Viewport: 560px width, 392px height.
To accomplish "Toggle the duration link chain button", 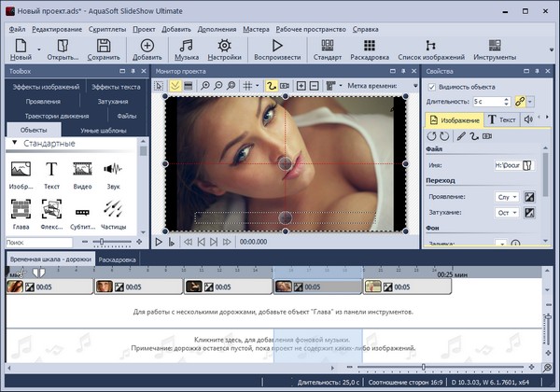I will 518,101.
